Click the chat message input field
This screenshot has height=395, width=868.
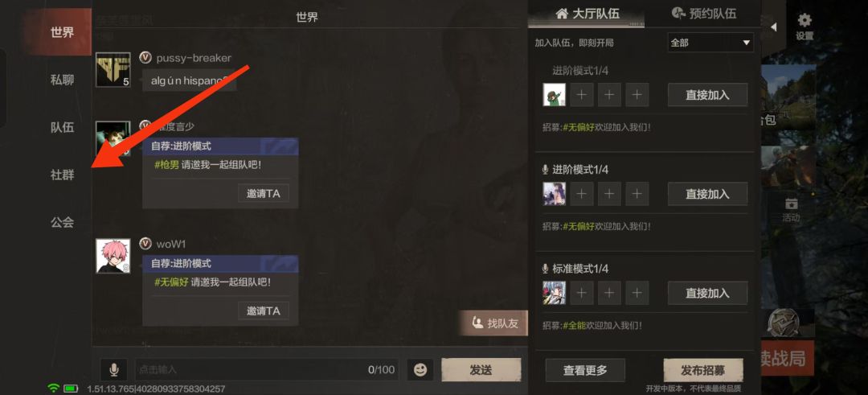pos(267,369)
